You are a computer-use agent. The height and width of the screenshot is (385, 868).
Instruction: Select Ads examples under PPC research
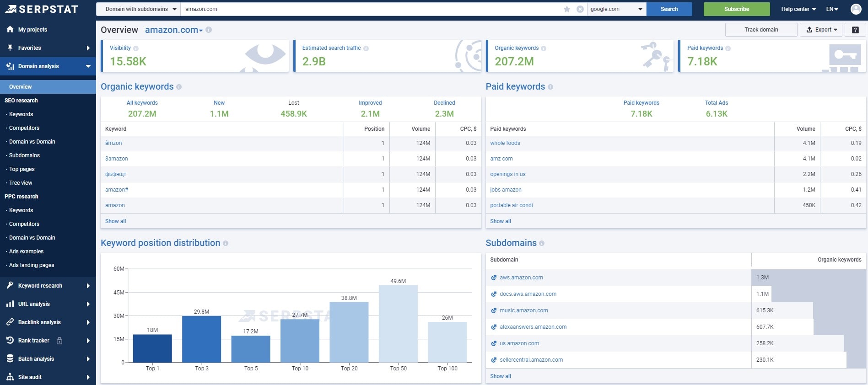(x=27, y=251)
